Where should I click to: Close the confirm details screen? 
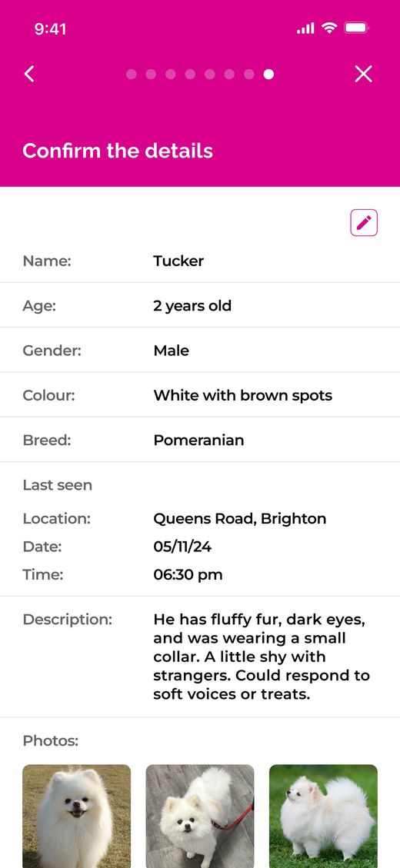pyautogui.click(x=363, y=74)
